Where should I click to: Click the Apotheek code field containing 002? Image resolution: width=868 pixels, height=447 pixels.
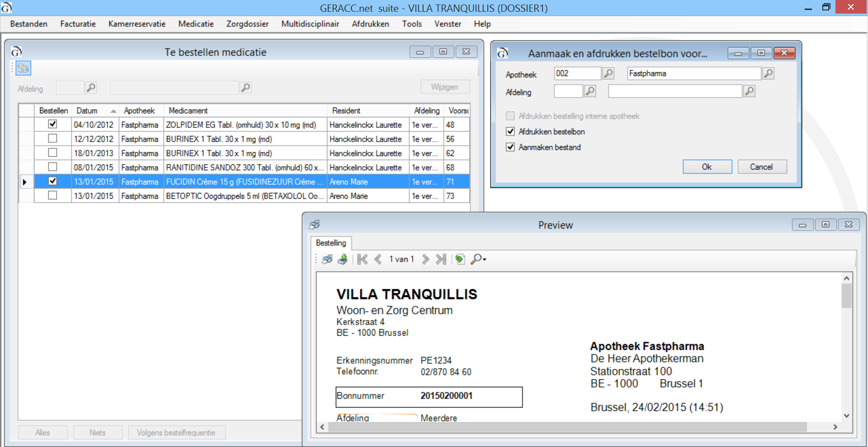tap(577, 73)
